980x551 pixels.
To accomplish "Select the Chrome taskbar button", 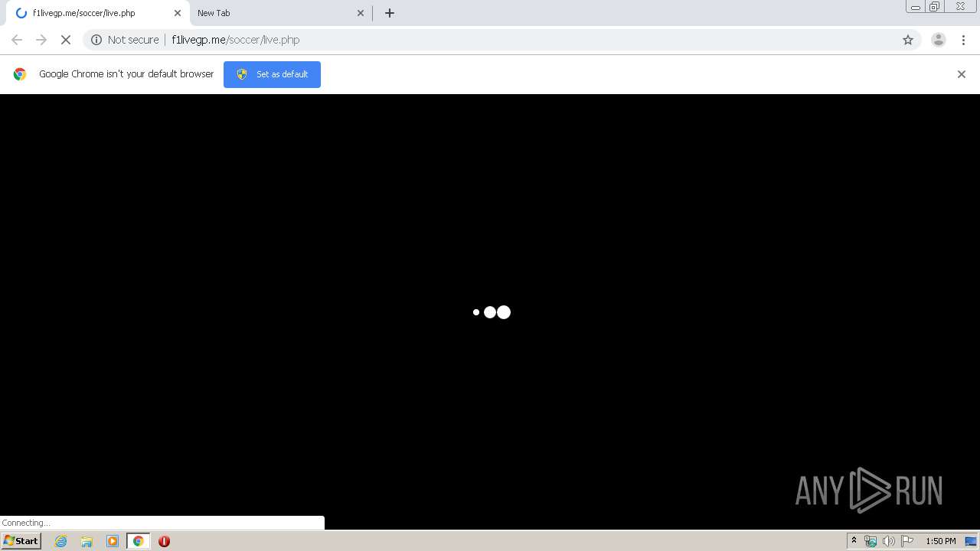I will [x=138, y=541].
